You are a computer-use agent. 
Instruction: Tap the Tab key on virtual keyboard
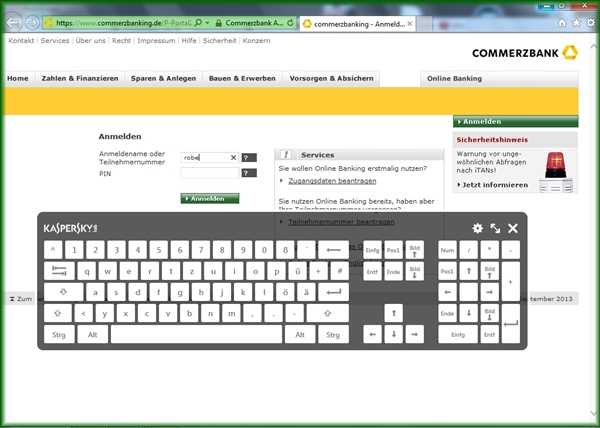click(x=59, y=271)
